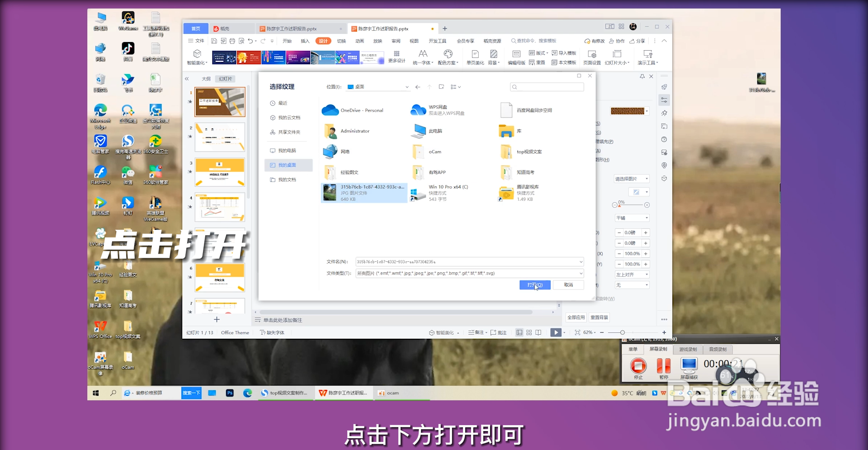The height and width of the screenshot is (450, 868).
Task: Open the Windows Start menu
Action: point(96,393)
